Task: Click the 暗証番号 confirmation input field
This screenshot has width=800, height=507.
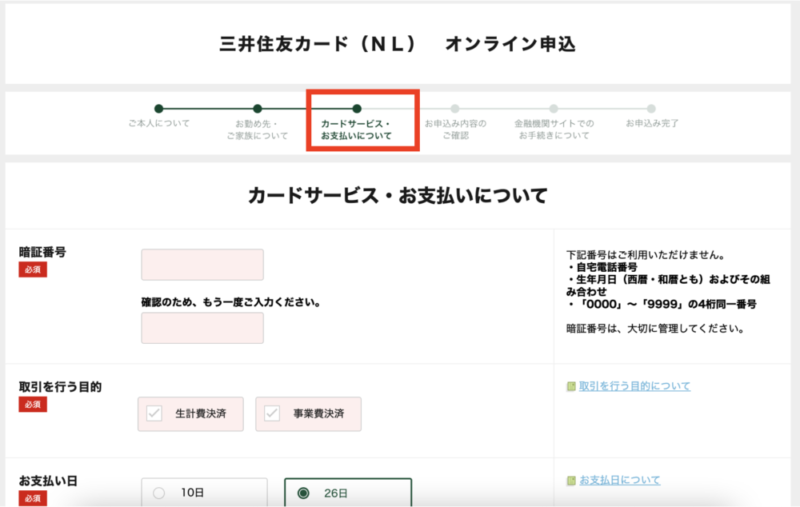Action: [x=203, y=328]
